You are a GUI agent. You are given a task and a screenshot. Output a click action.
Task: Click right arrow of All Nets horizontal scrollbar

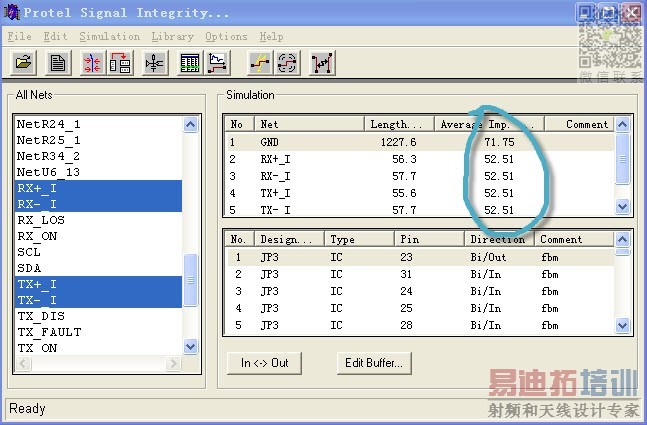coord(173,363)
